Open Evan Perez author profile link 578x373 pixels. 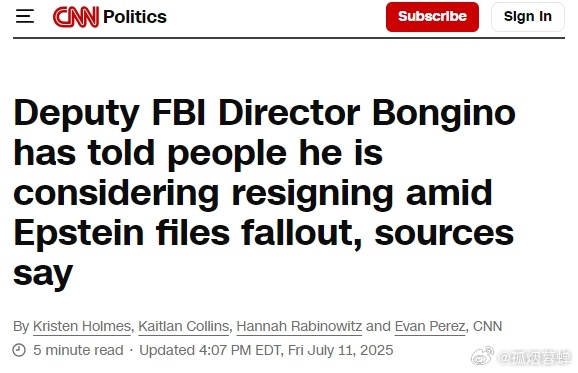430,327
